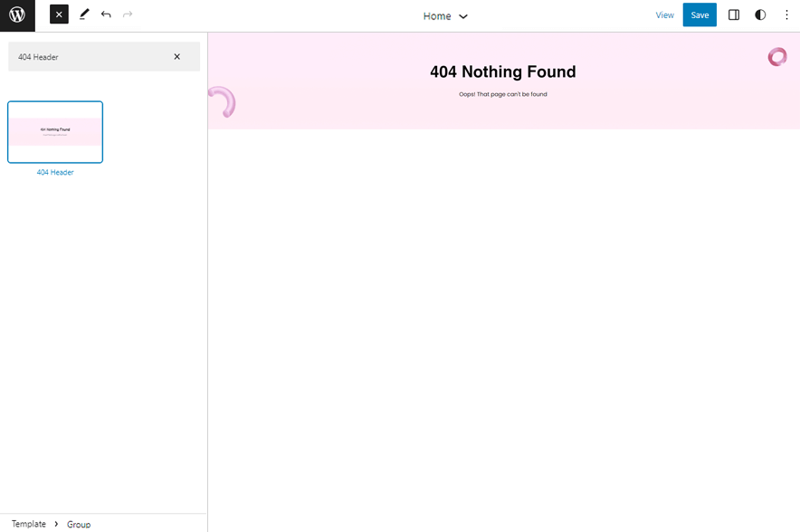The height and width of the screenshot is (532, 800).
Task: Open the View link
Action: [x=665, y=14]
